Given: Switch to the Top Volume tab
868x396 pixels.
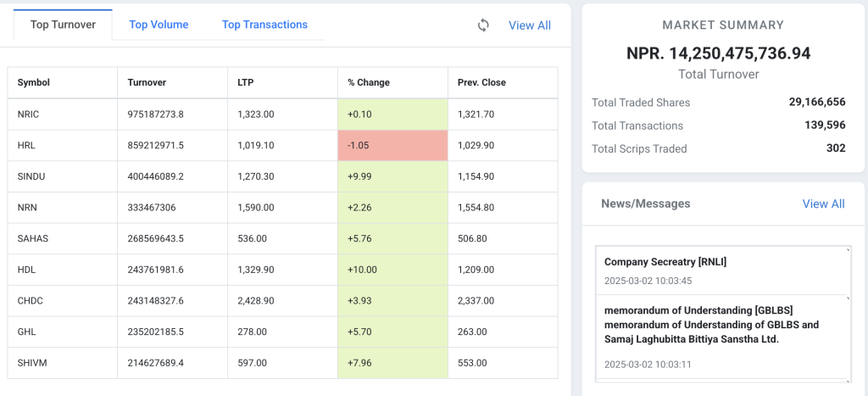Looking at the screenshot, I should 159,25.
